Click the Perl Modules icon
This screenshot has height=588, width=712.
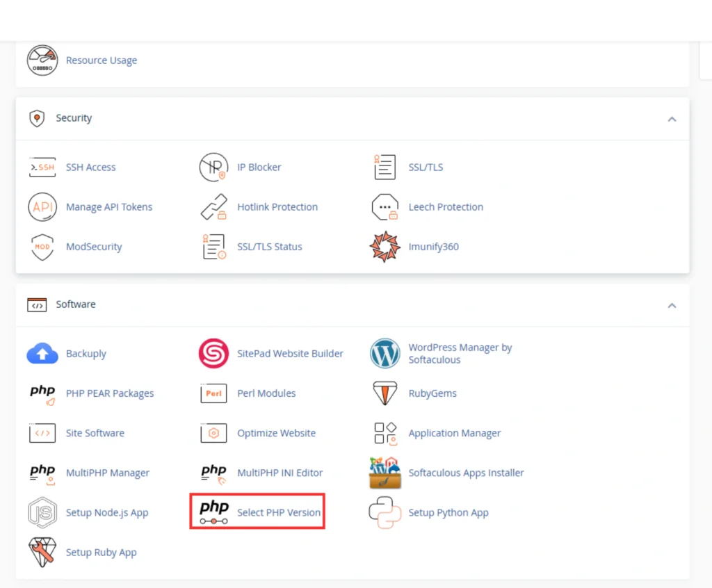click(213, 393)
